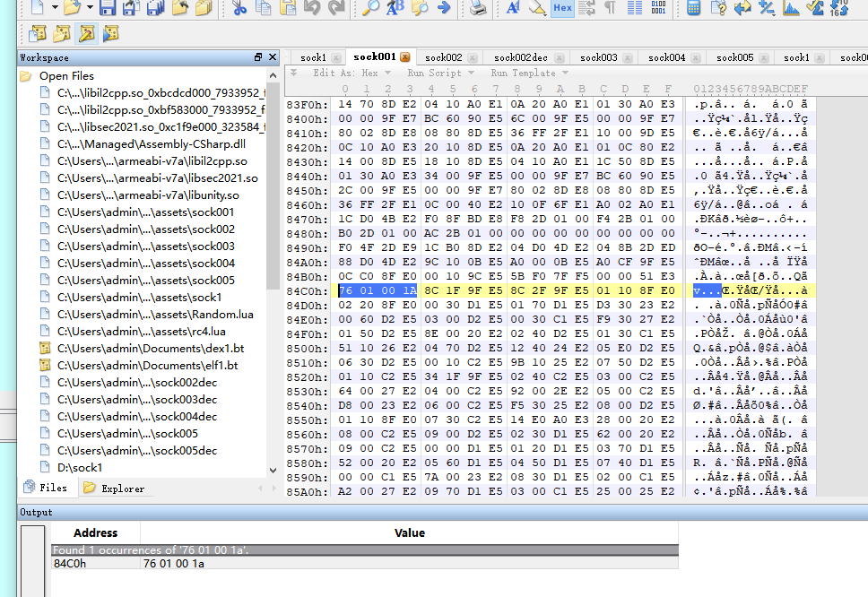Click the Address column header
Screen dimensions: 868x597
click(95, 532)
